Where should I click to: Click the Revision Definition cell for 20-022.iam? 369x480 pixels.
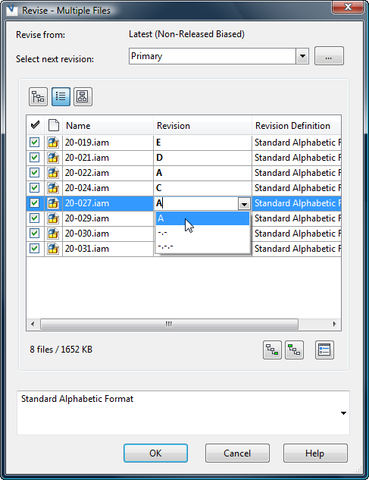point(297,173)
